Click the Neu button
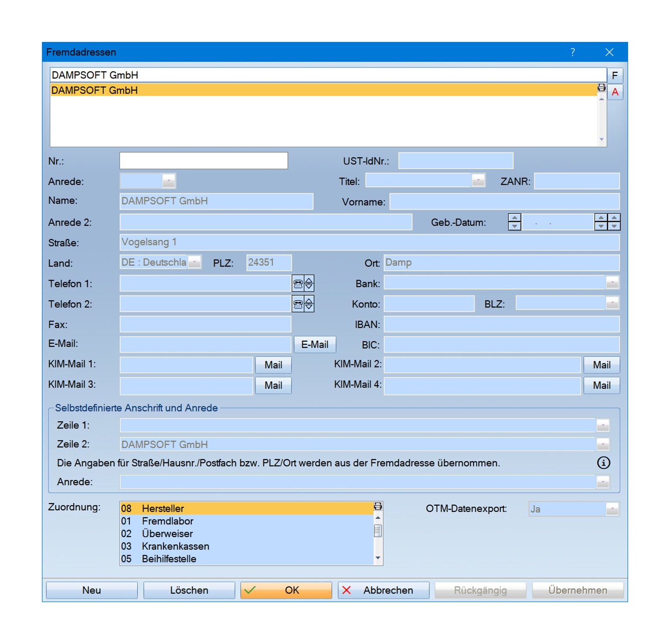Image resolution: width=670 pixels, height=644 pixels. pyautogui.click(x=92, y=590)
